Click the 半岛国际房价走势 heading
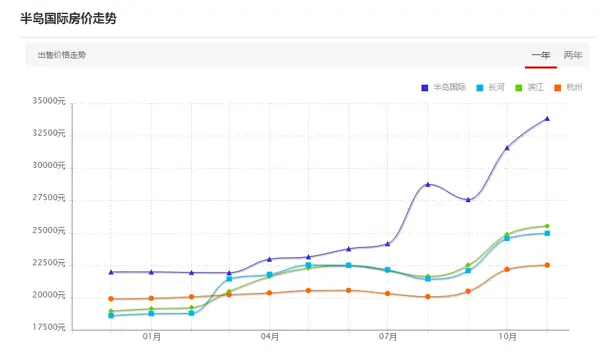 68,18
